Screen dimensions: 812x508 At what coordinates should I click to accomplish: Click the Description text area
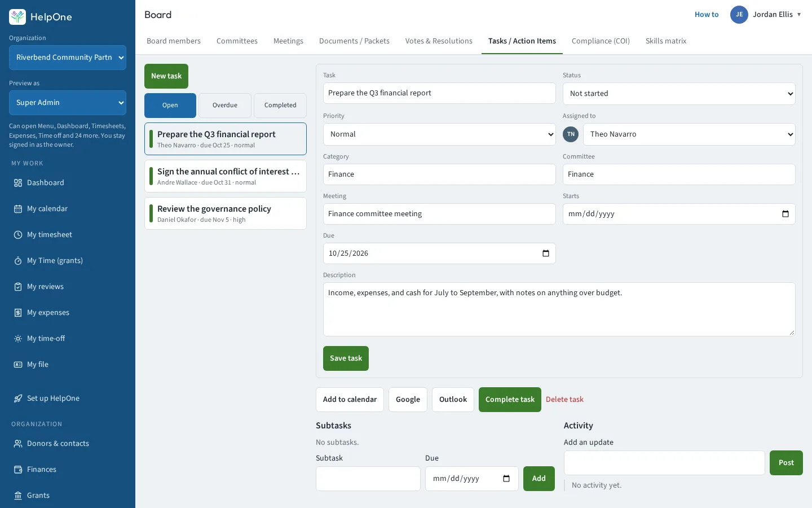pyautogui.click(x=559, y=309)
